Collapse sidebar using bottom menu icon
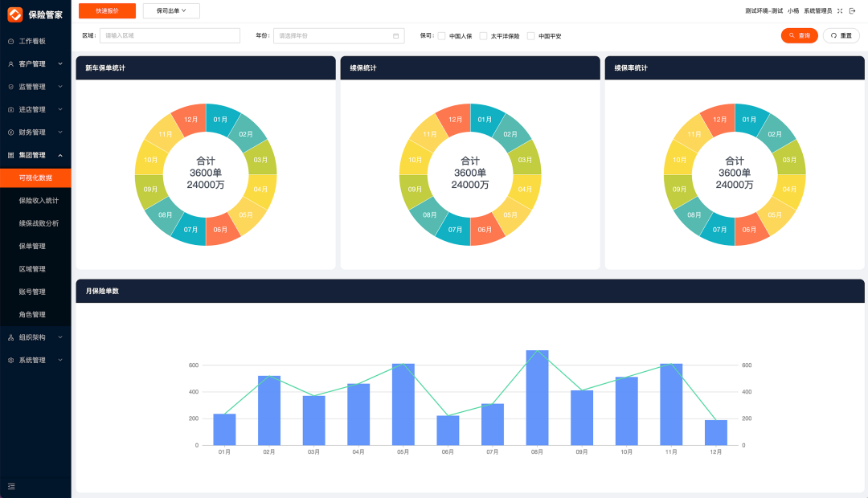This screenshot has width=868, height=498. [11, 486]
